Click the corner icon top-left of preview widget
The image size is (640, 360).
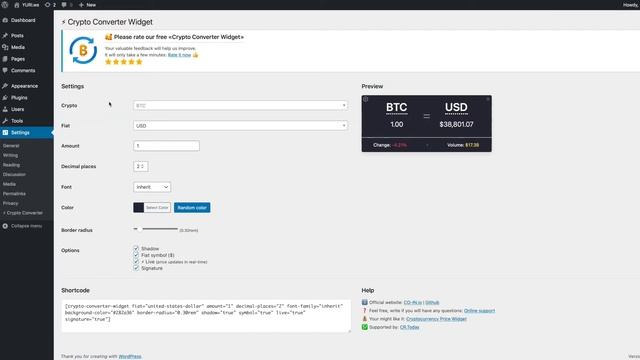pos(366,99)
